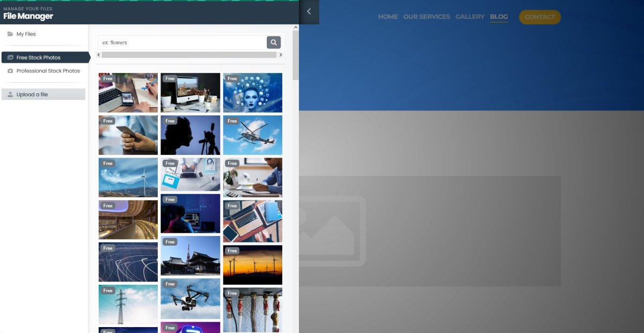Pick the wind turbines at sunset photo
644x333 pixels.
[252, 265]
